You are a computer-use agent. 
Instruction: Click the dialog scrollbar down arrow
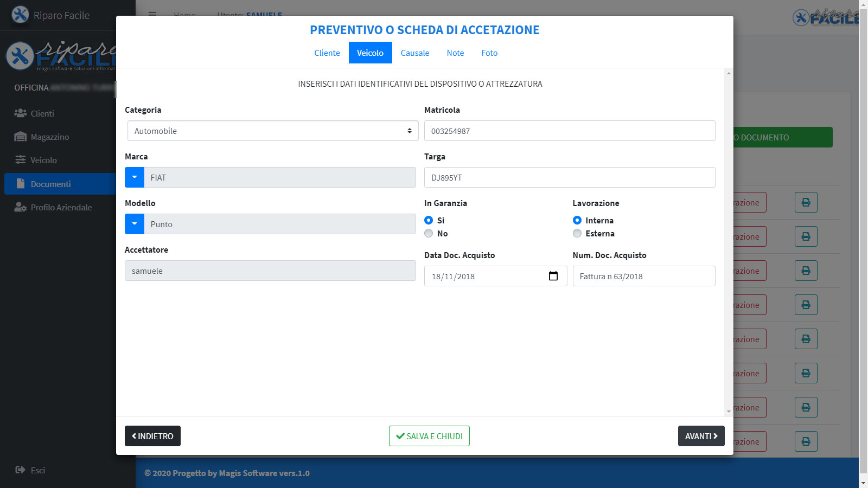click(x=729, y=412)
